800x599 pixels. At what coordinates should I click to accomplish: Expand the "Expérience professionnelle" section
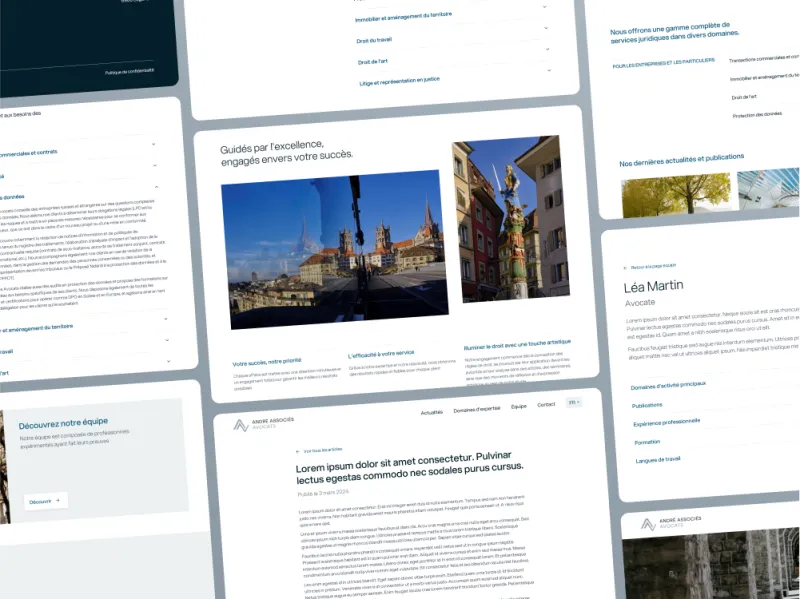point(666,422)
